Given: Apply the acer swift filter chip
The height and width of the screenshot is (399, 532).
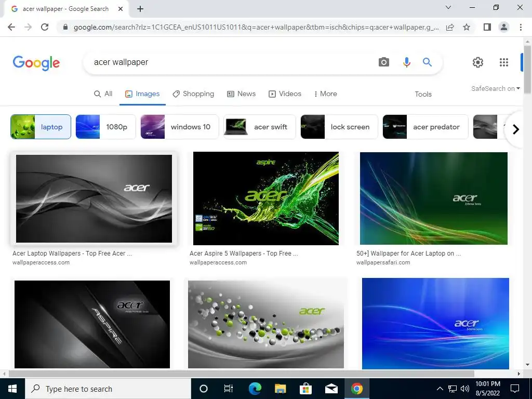Looking at the screenshot, I should pyautogui.click(x=260, y=127).
